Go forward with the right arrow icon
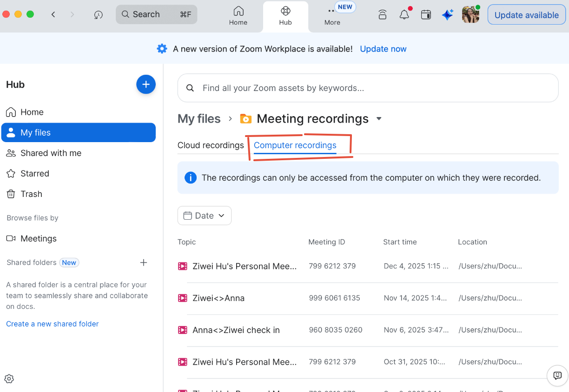Viewport: 569px width, 392px height. [x=72, y=14]
